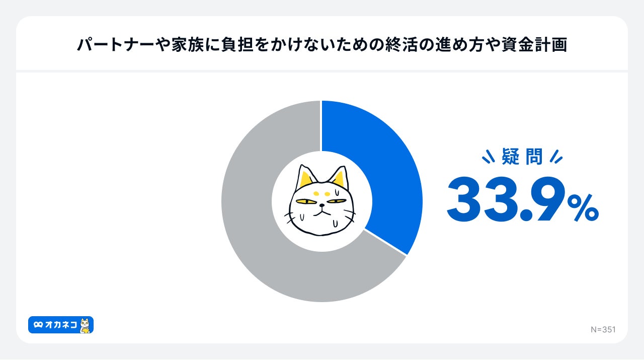Click the オカネコ logo badge

[x=61, y=325]
